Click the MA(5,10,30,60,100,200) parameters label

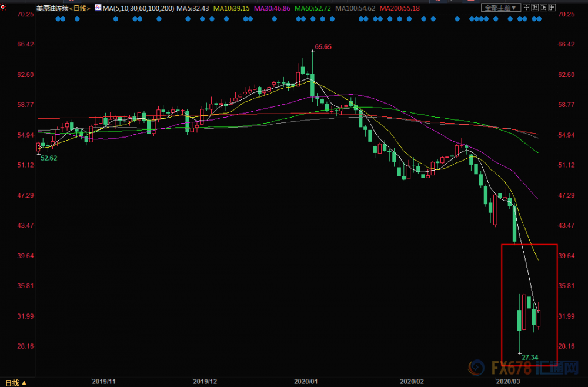138,8
